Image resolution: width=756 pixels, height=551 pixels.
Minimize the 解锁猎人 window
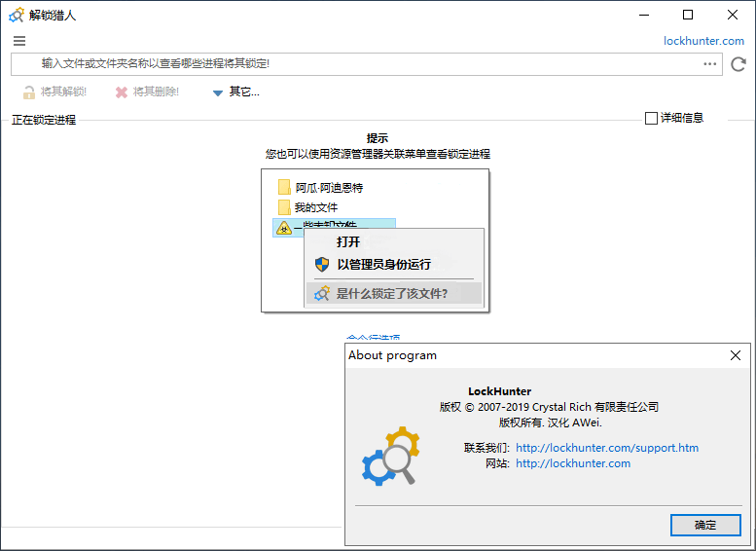pos(644,15)
